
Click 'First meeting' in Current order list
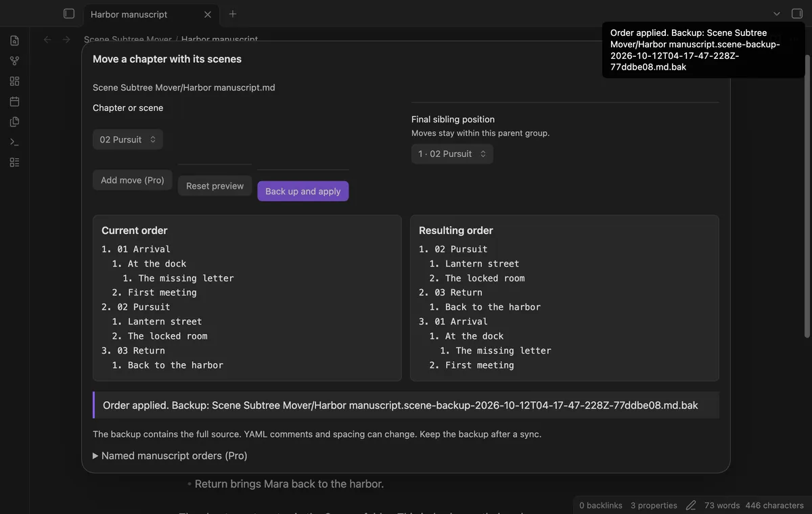(162, 292)
